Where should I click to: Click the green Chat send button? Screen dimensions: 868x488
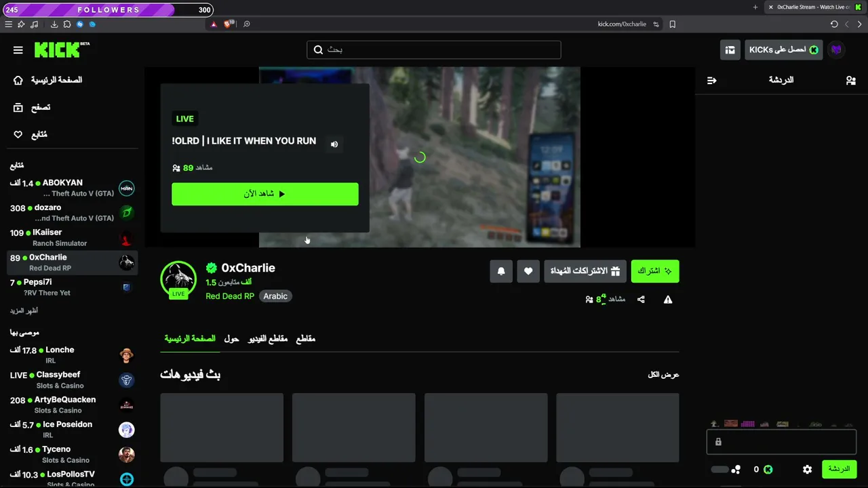click(x=839, y=469)
